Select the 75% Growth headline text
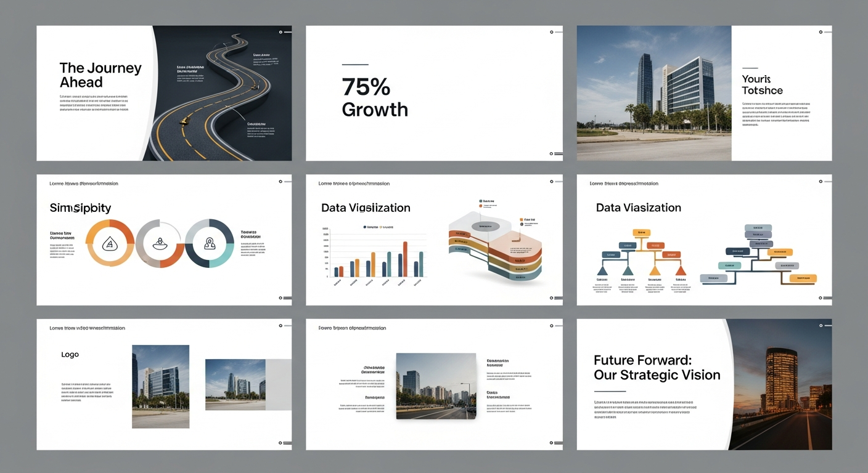 [374, 97]
